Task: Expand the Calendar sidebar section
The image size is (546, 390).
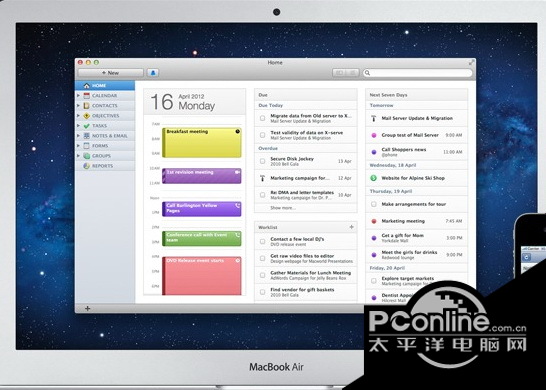Action: (x=79, y=95)
